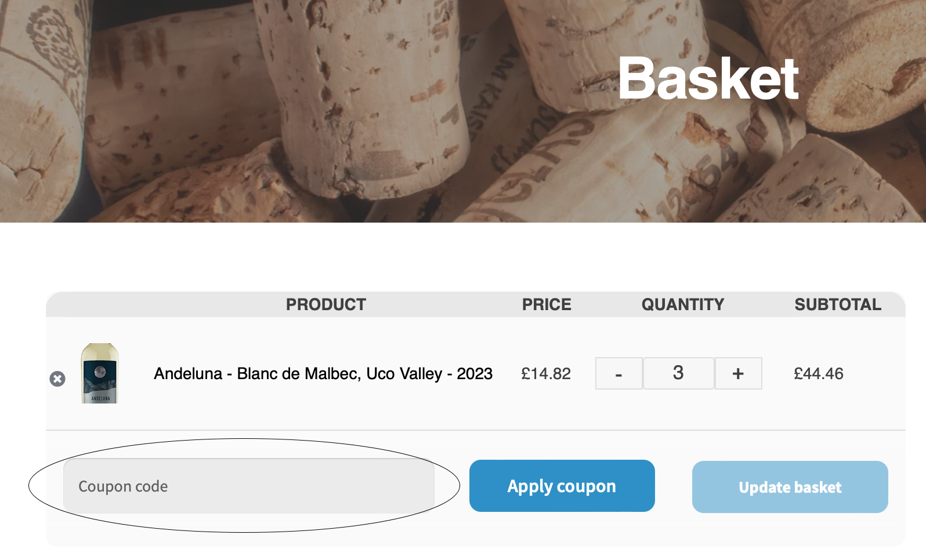Focus the quantity field showing 3

[678, 373]
